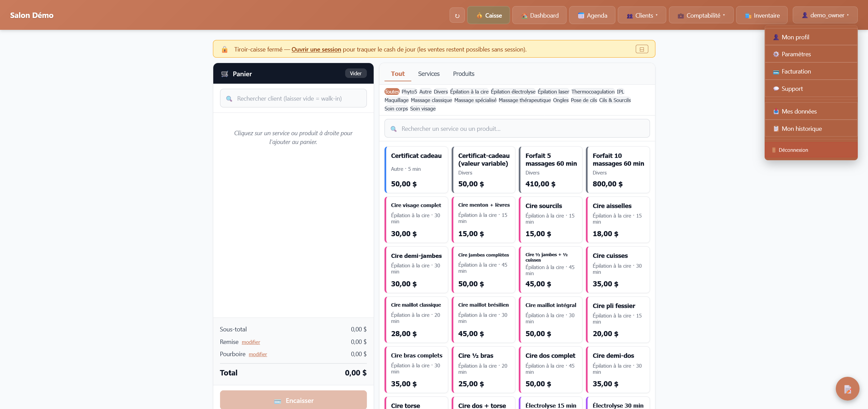Add Cire ½ bras to cart
This screenshot has height=409, width=868.
click(x=484, y=370)
